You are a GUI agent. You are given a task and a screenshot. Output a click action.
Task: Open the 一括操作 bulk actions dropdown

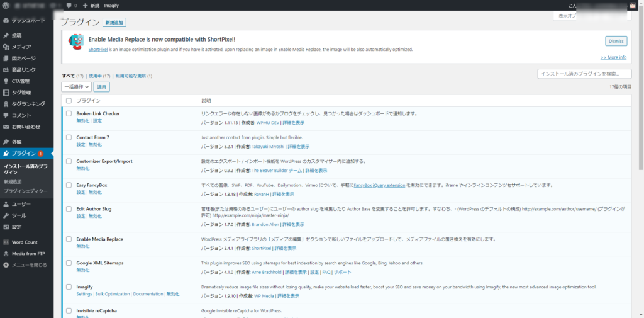[77, 87]
